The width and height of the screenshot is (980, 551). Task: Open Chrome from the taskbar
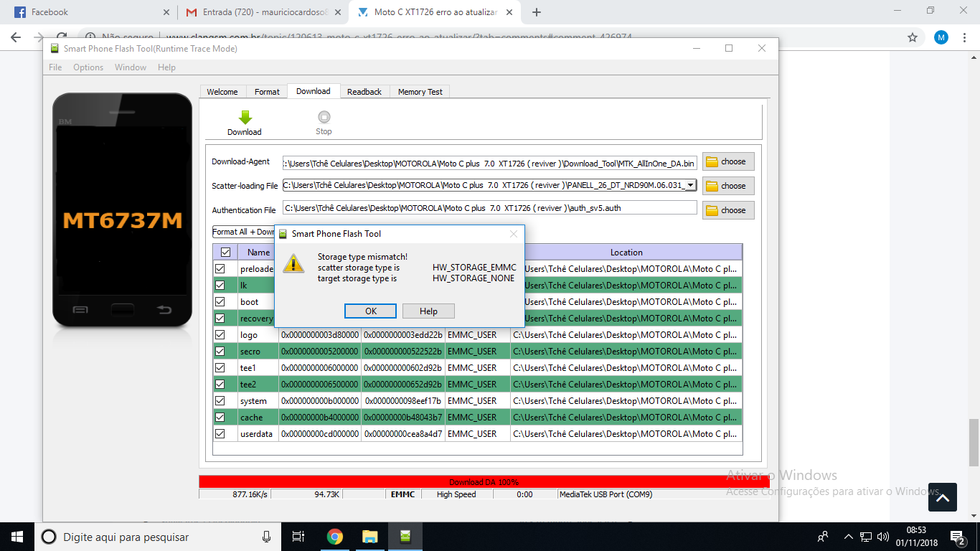pyautogui.click(x=334, y=537)
